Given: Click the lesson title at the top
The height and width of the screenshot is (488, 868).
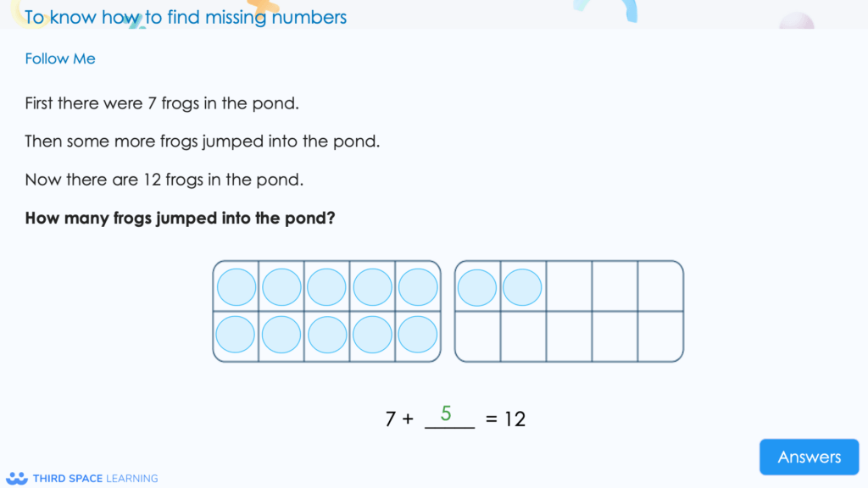Looking at the screenshot, I should [x=186, y=17].
